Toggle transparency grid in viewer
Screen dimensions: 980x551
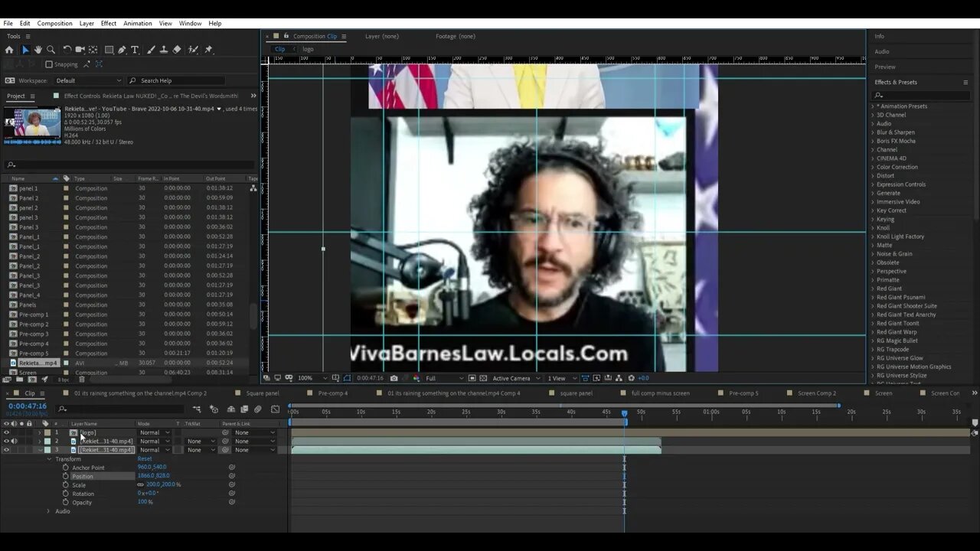484,378
